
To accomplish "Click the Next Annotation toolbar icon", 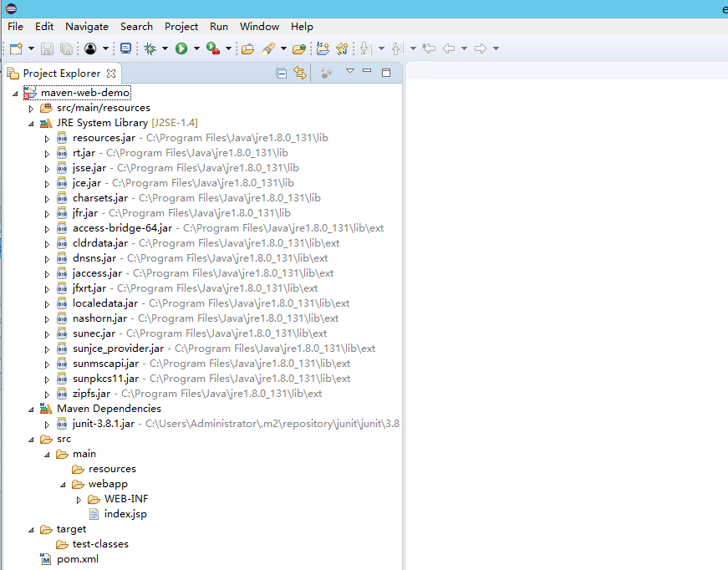I will 366,48.
